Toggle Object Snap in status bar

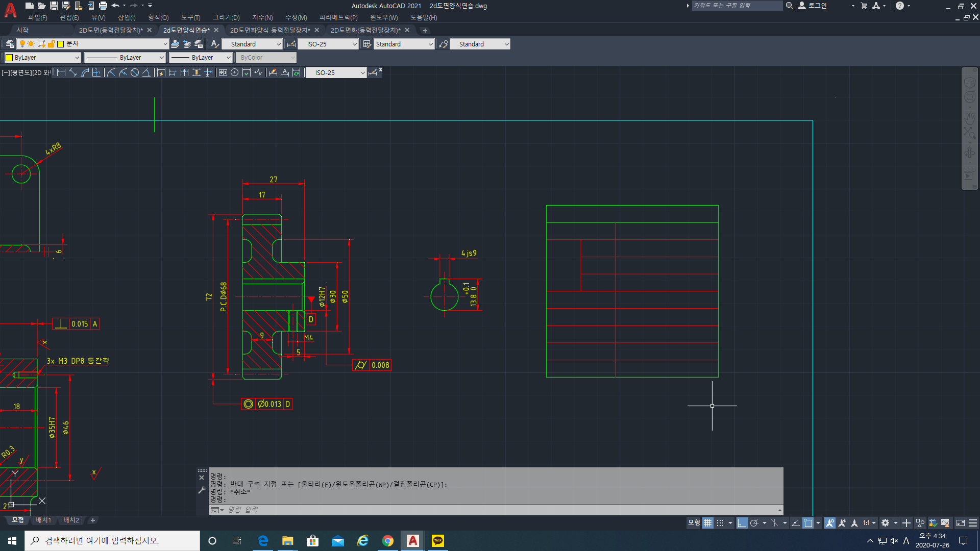point(807,523)
